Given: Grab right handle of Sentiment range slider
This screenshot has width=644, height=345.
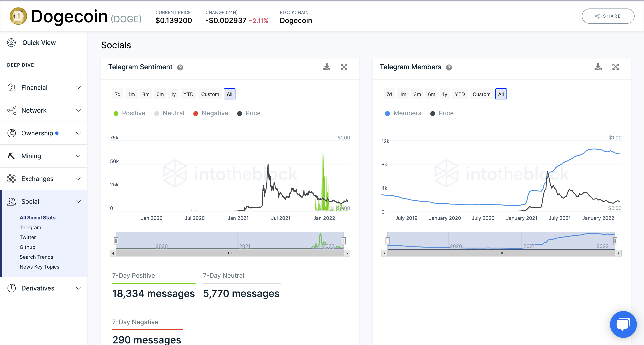Looking at the screenshot, I should coord(344,241).
